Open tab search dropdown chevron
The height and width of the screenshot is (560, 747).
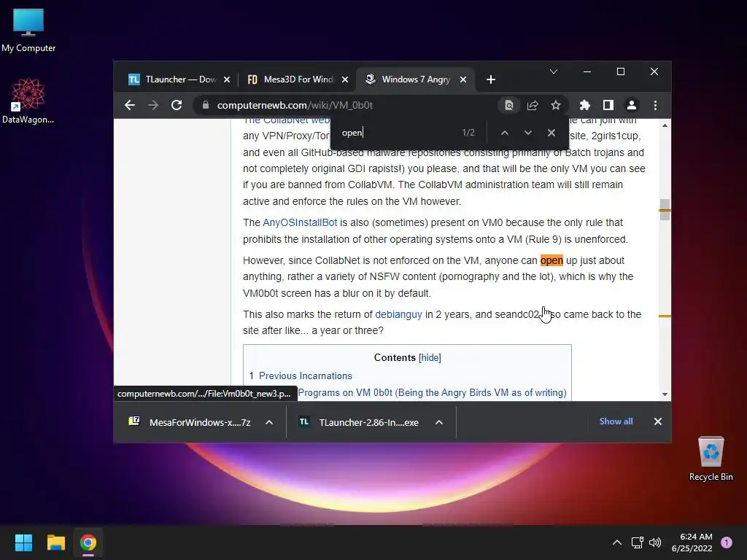pos(553,71)
